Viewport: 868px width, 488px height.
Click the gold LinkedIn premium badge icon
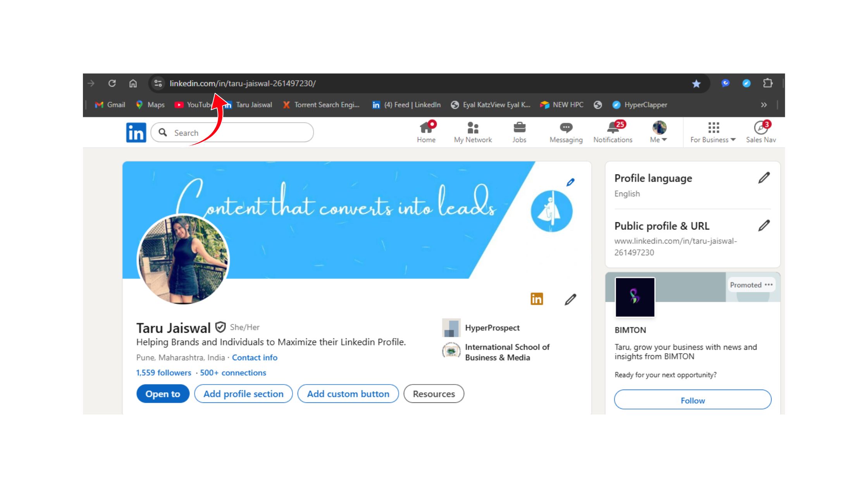point(537,299)
